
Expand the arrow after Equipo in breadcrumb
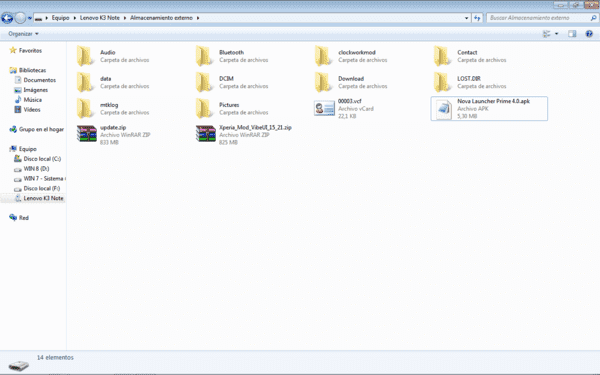(x=75, y=18)
